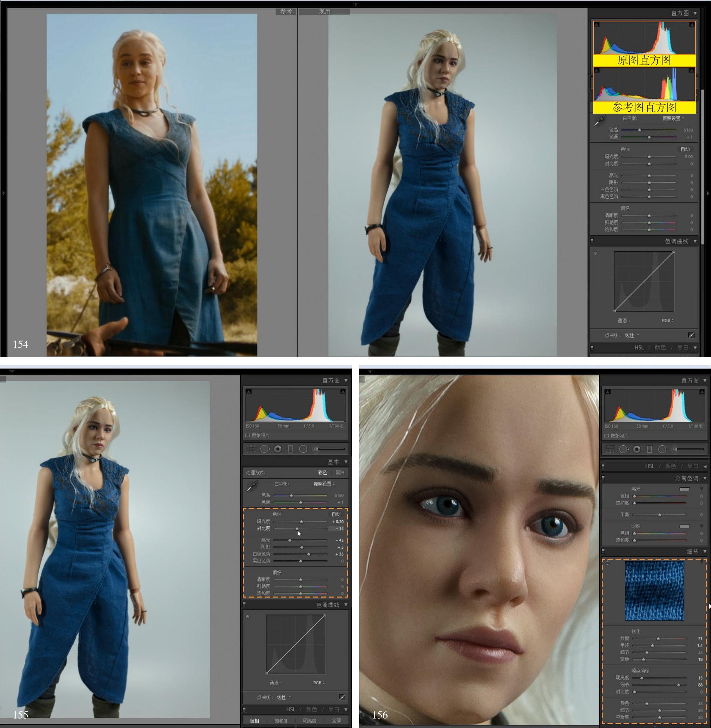The height and width of the screenshot is (728, 711).
Task: Choose 彩色 treatment in full-figure edit window
Action: coord(323,472)
